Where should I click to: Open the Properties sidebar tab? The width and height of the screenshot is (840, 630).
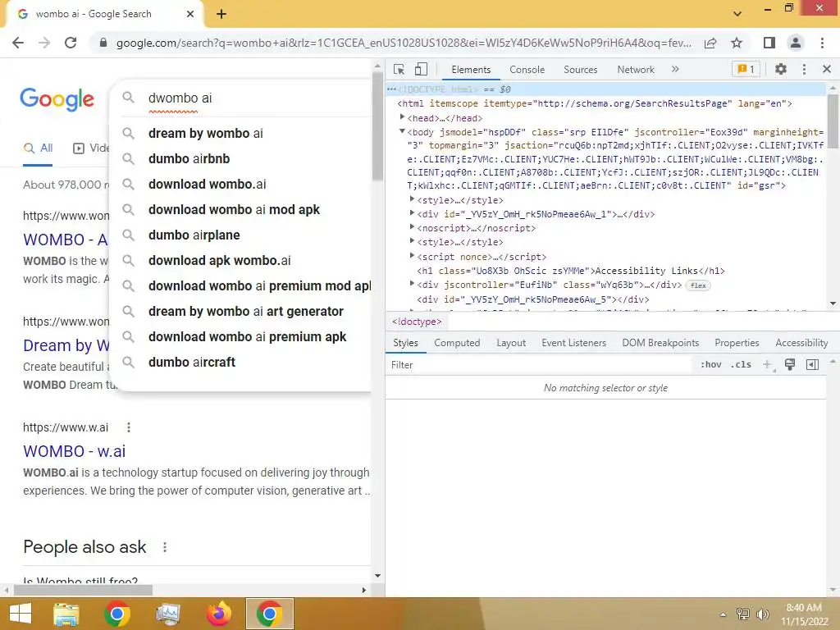(737, 343)
